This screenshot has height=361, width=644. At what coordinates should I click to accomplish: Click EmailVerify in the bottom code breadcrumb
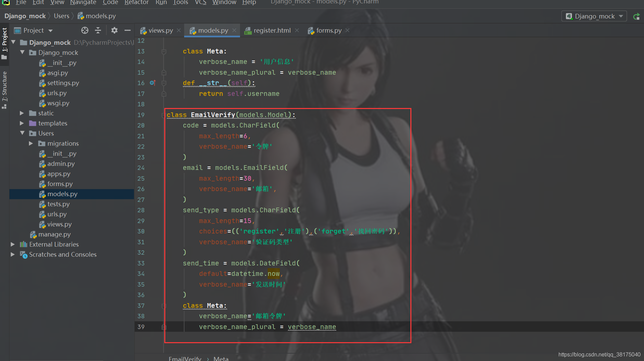(x=185, y=359)
